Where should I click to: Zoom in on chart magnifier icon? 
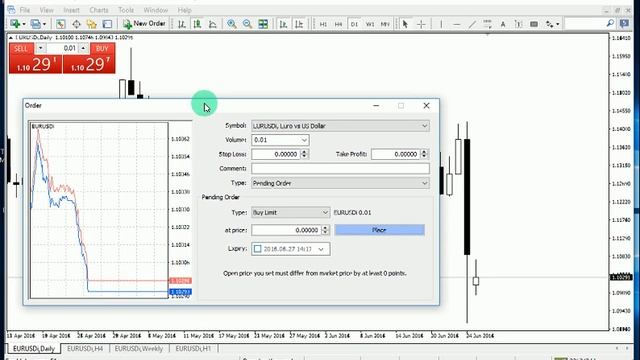coord(231,24)
